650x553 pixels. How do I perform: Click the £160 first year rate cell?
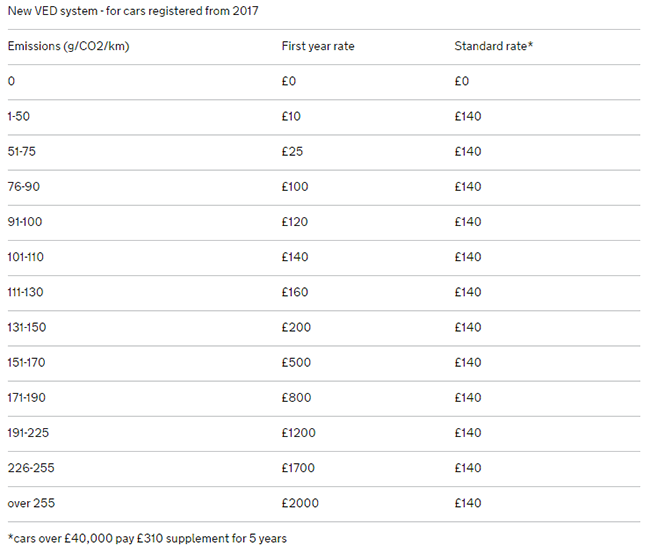[295, 292]
